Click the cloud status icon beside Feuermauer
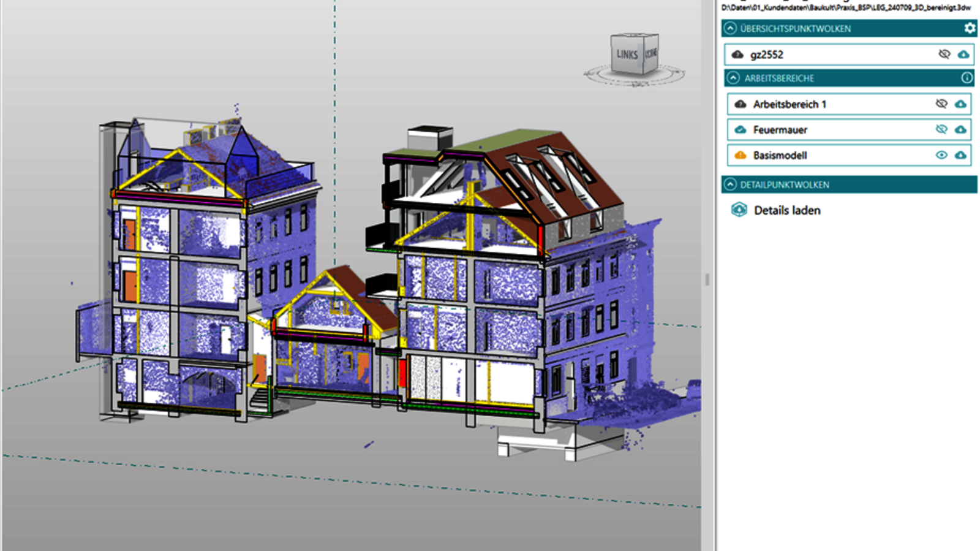Image resolution: width=980 pixels, height=551 pixels. pos(741,130)
